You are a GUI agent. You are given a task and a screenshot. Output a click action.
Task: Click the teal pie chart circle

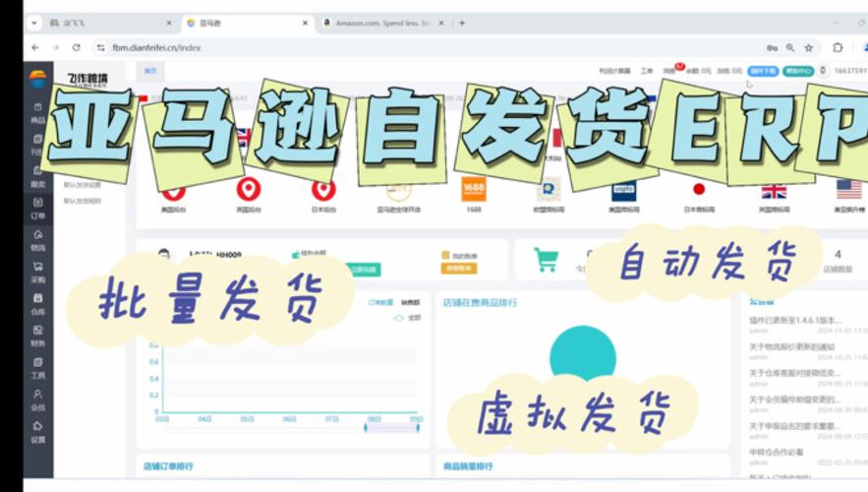(582, 353)
